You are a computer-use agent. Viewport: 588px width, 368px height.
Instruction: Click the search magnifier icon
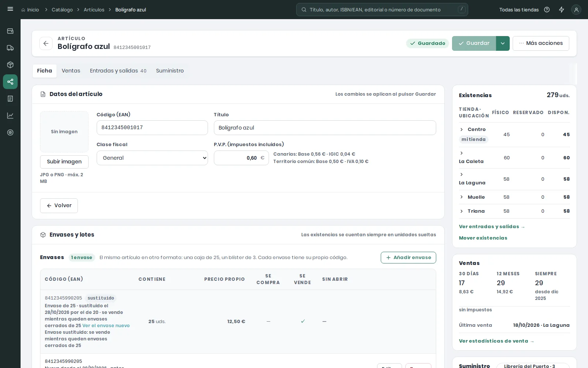click(x=304, y=10)
